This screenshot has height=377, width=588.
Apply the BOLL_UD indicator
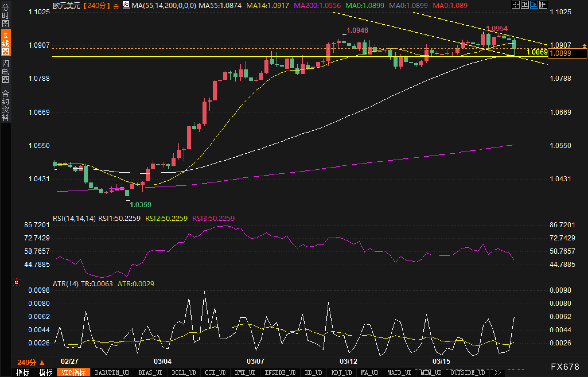tap(184, 373)
